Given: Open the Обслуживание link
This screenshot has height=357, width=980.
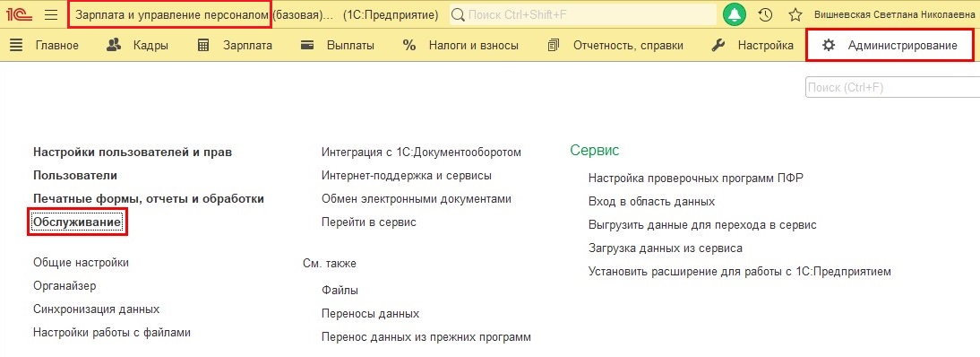Looking at the screenshot, I should [78, 222].
